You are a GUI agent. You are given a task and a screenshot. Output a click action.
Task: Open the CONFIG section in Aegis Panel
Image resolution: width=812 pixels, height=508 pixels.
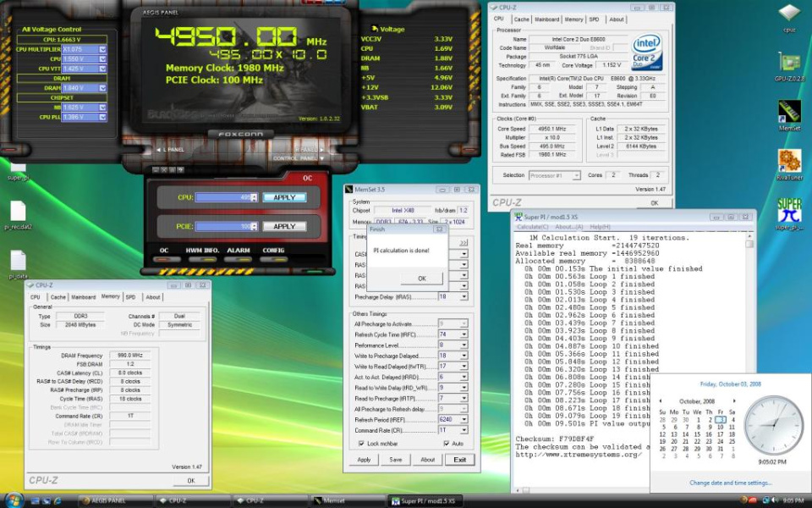(273, 251)
